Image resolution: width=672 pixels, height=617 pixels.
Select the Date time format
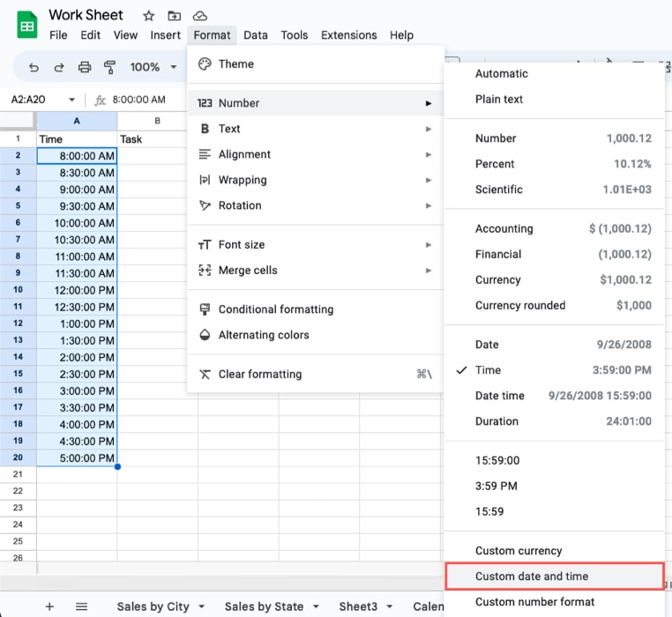554,396
